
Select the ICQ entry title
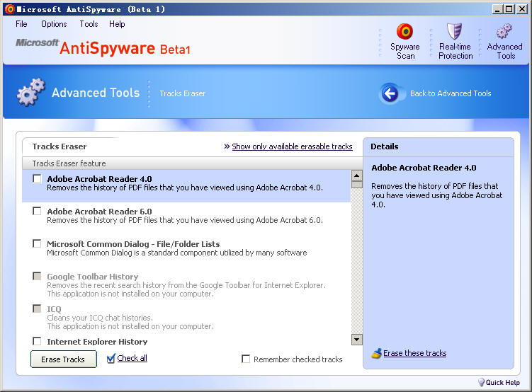pos(54,309)
